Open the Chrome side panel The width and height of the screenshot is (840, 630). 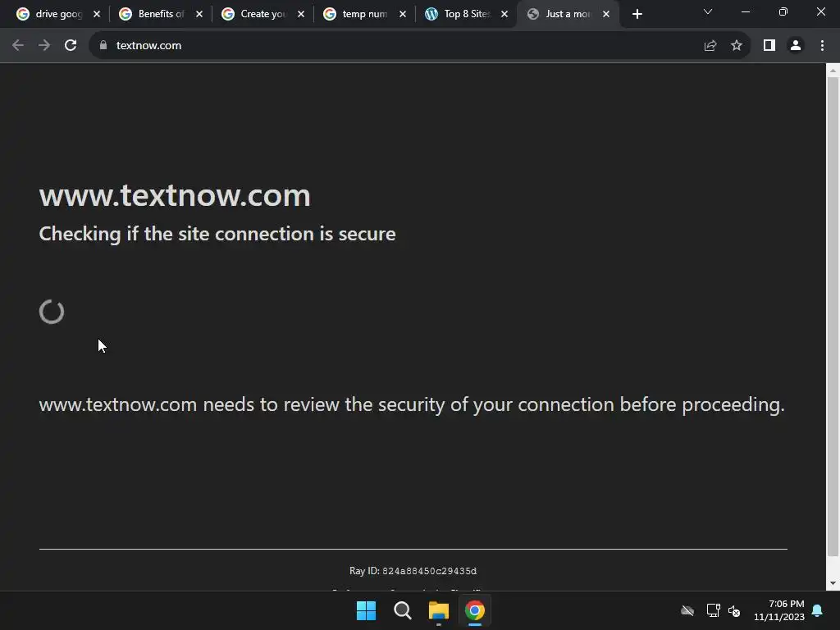769,46
